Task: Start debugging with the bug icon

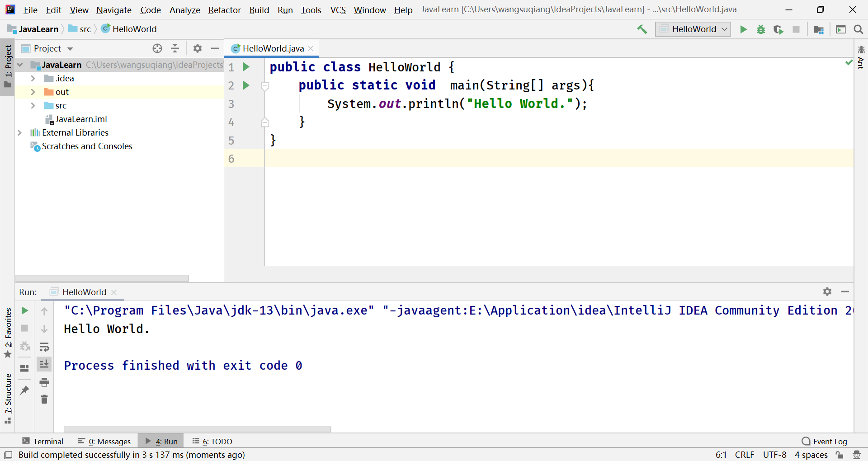Action: tap(761, 29)
